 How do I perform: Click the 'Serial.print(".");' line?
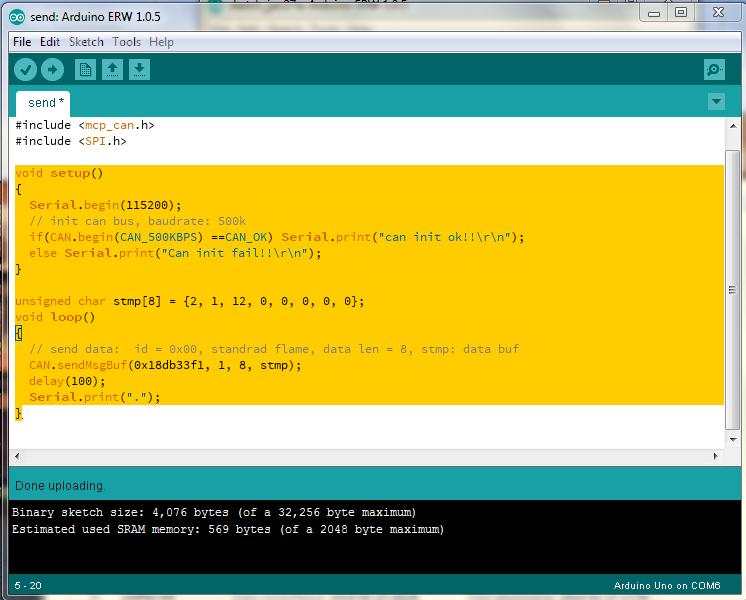95,397
